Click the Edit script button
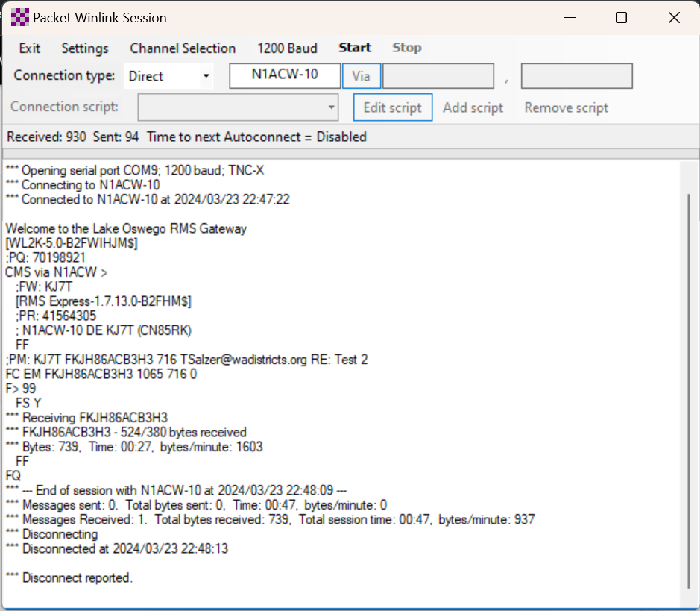The image size is (700, 611). [x=392, y=107]
